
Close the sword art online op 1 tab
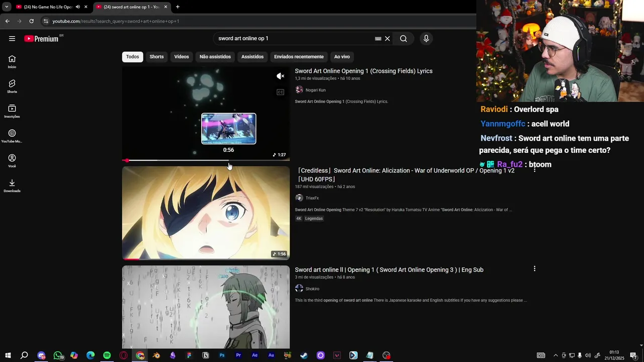click(166, 7)
